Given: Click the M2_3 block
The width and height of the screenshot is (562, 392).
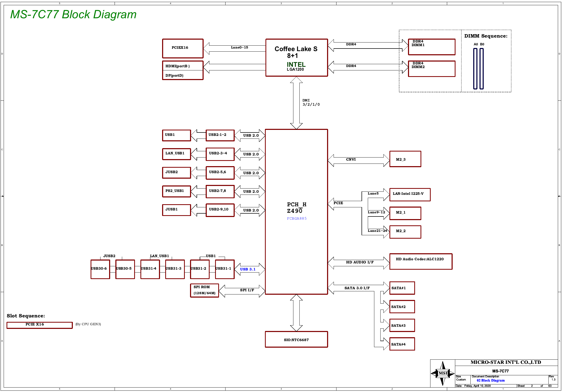Looking at the screenshot, I should (x=405, y=159).
